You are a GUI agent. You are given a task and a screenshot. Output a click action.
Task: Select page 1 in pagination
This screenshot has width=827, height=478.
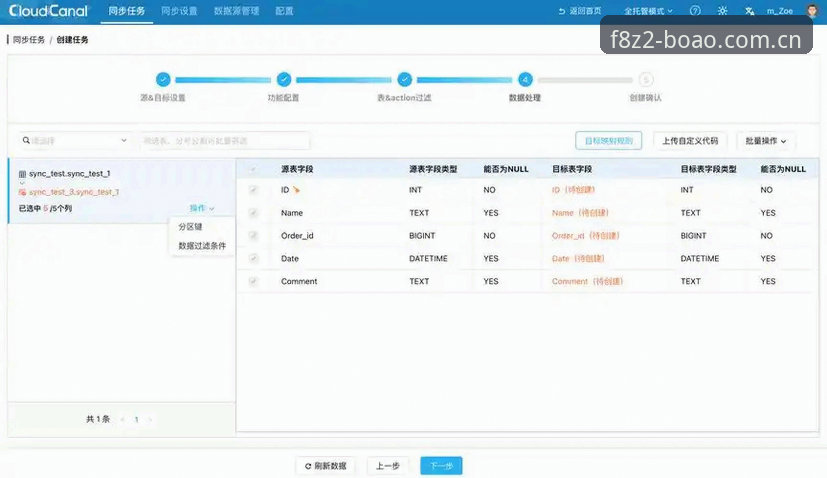(x=136, y=419)
